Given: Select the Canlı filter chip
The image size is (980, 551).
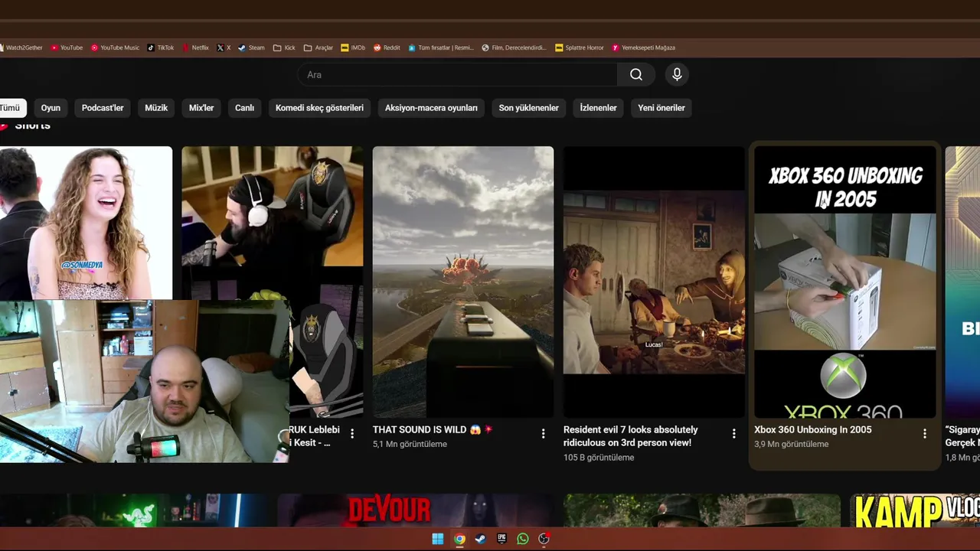Looking at the screenshot, I should (x=244, y=108).
